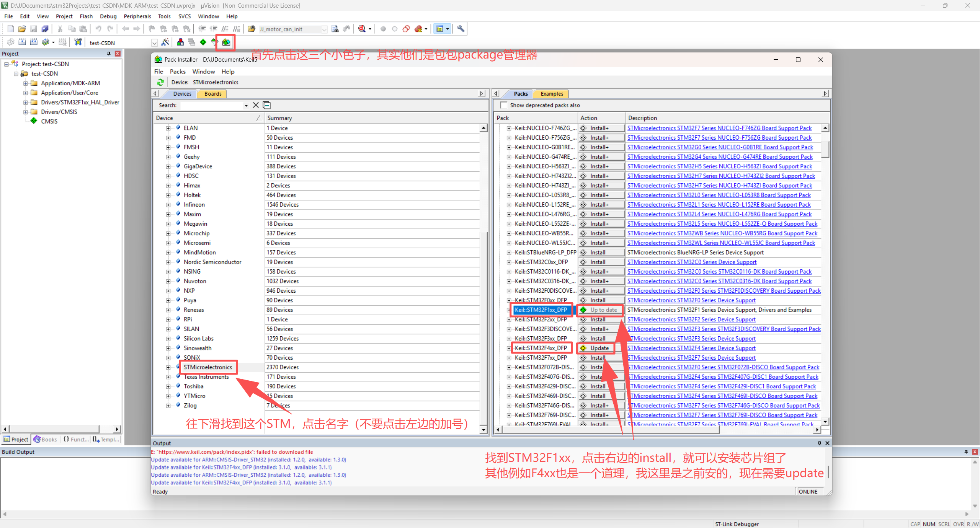The width and height of the screenshot is (980, 528).
Task: Close the Project panel with its red X
Action: [118, 54]
